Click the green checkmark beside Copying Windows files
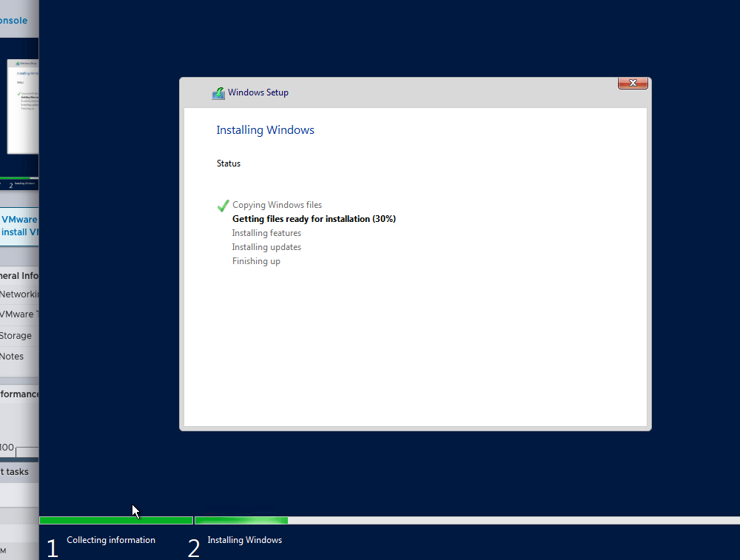Viewport: 740px width, 560px height. click(223, 205)
